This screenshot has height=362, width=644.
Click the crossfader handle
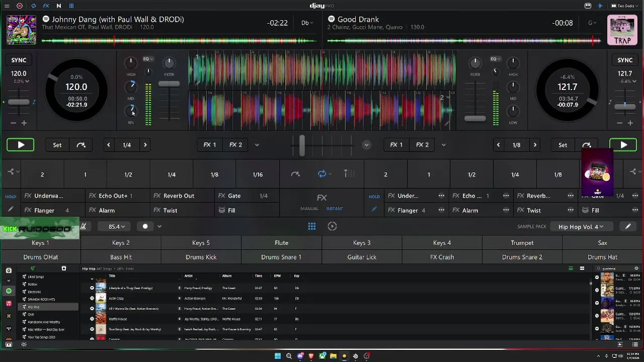pyautogui.click(x=302, y=145)
